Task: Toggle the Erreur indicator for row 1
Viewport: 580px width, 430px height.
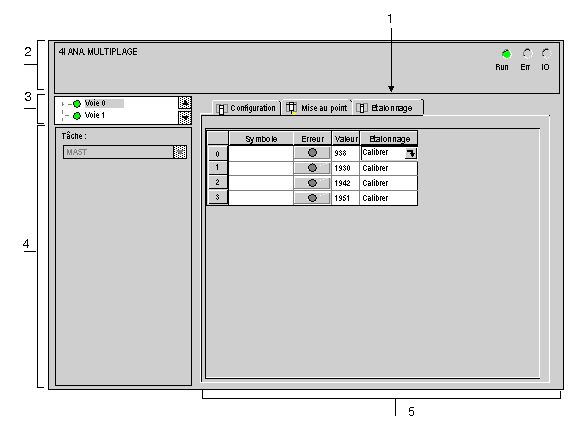Action: 312,168
